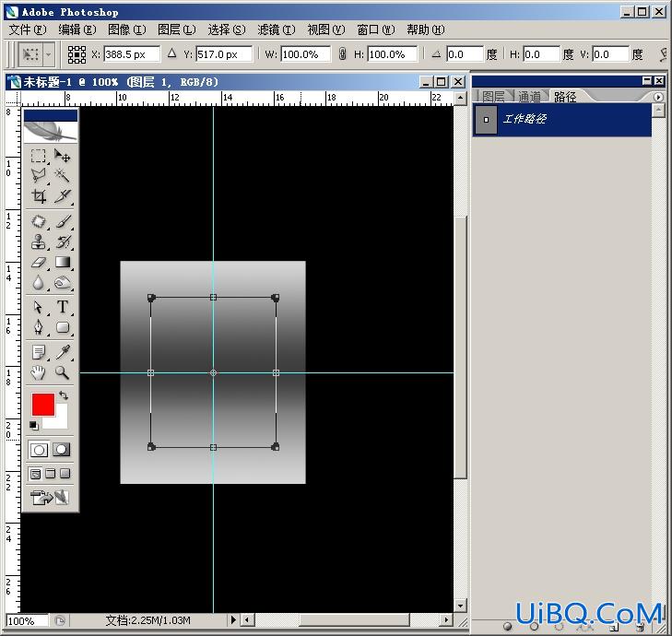
Task: Open the 视图 (View) menu
Action: pyautogui.click(x=326, y=29)
